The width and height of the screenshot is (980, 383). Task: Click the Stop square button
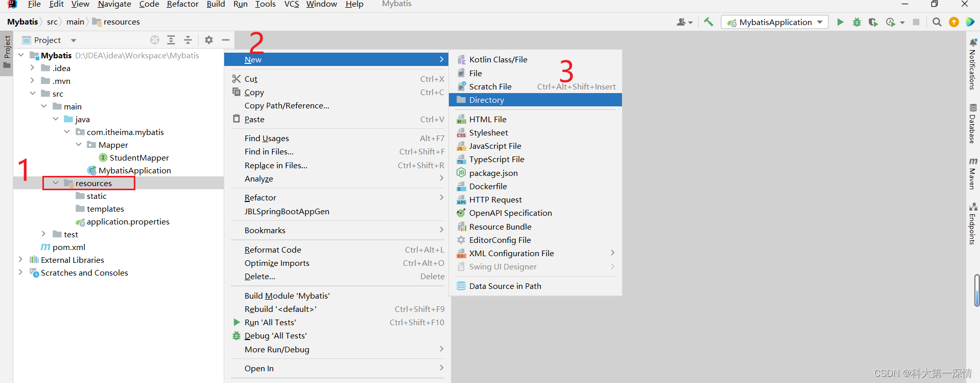tap(916, 22)
